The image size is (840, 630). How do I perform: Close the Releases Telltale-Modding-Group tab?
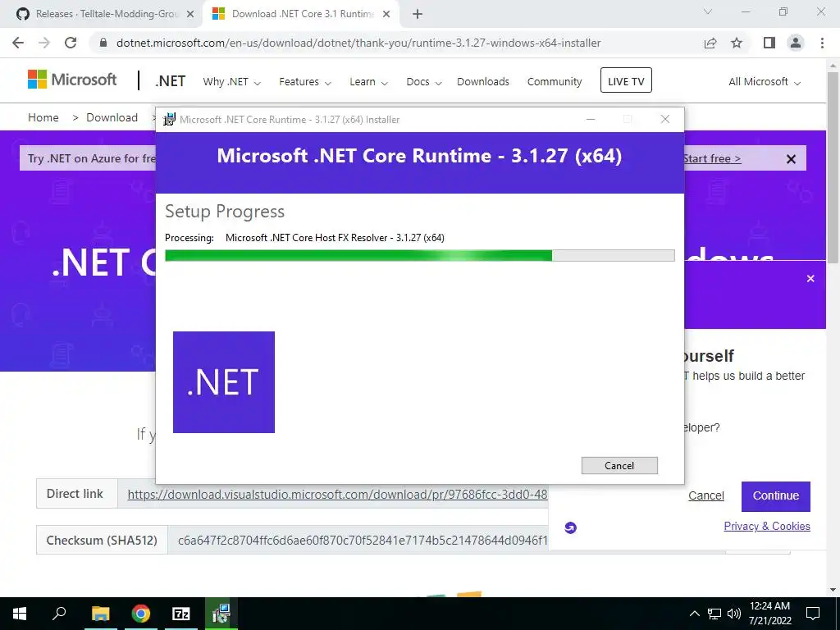coord(190,14)
